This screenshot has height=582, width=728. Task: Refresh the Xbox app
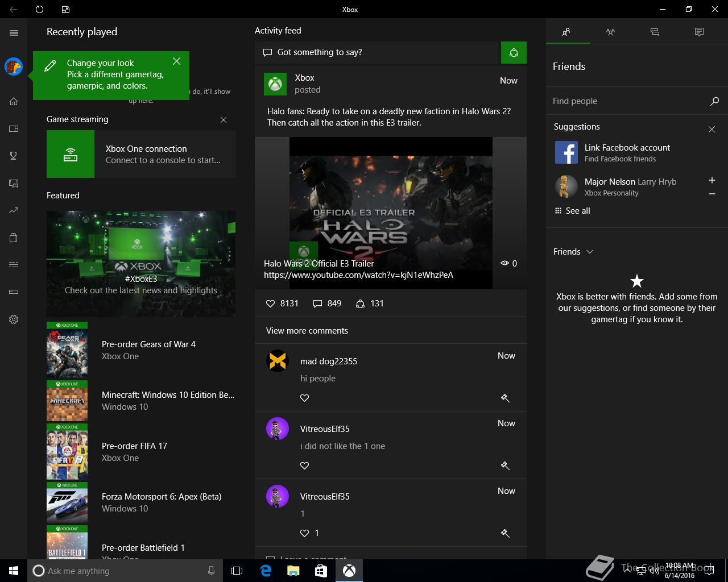pyautogui.click(x=39, y=9)
